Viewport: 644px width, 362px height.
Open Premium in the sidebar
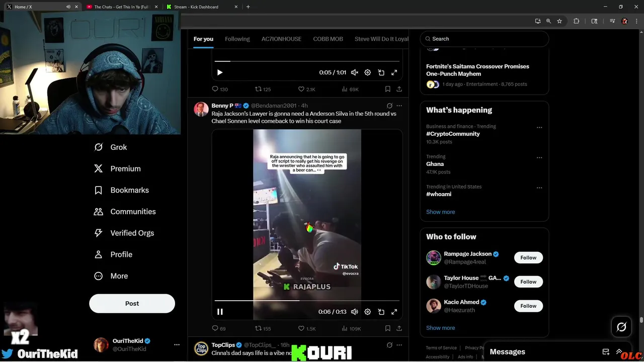pyautogui.click(x=117, y=169)
